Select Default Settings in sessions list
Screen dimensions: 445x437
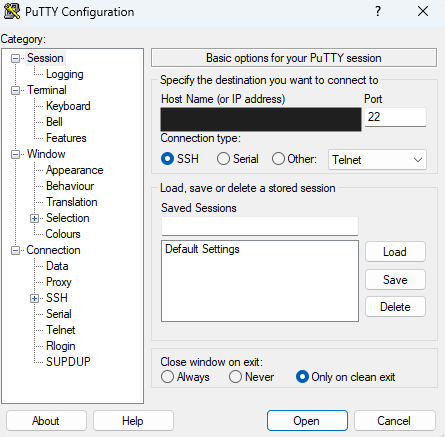[202, 249]
